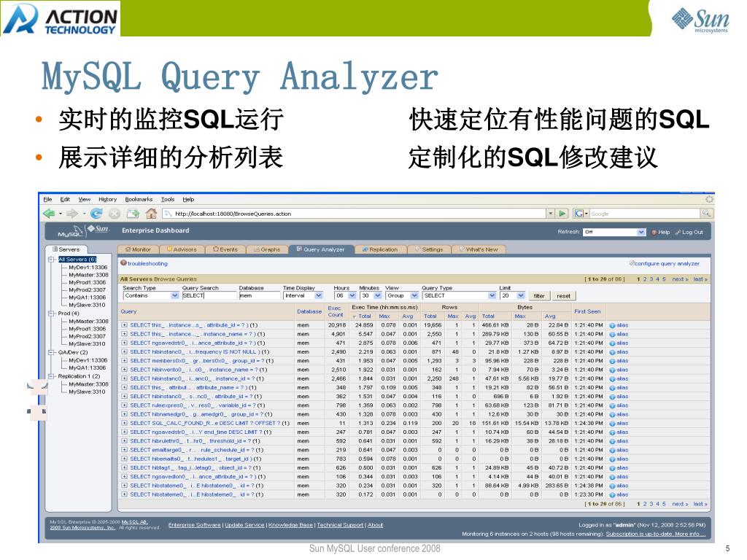Click the red troubleshooting icon

123,262
